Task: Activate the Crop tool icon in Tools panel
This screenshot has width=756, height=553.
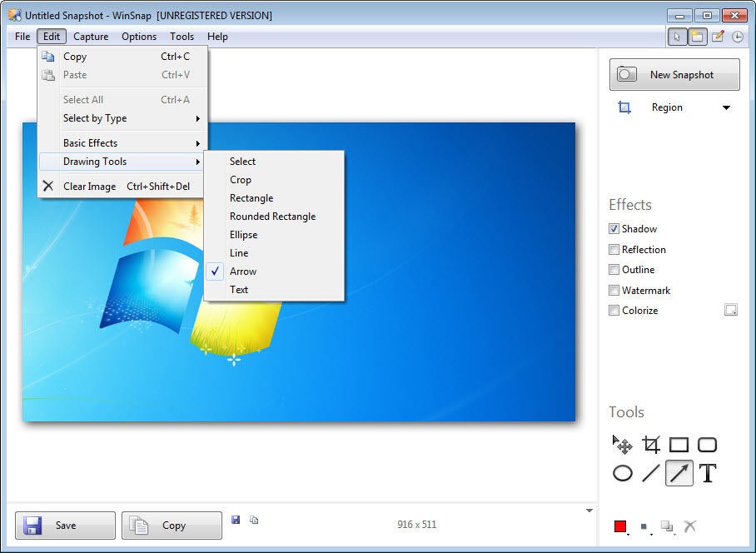Action: click(x=651, y=445)
